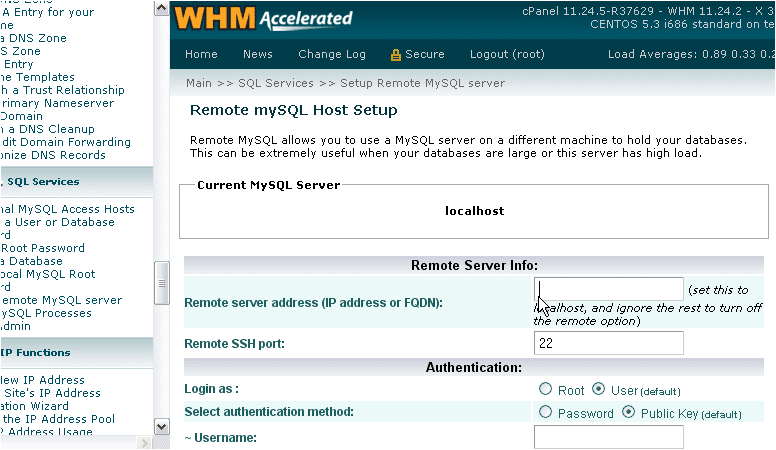Focus the Username input field

(608, 436)
